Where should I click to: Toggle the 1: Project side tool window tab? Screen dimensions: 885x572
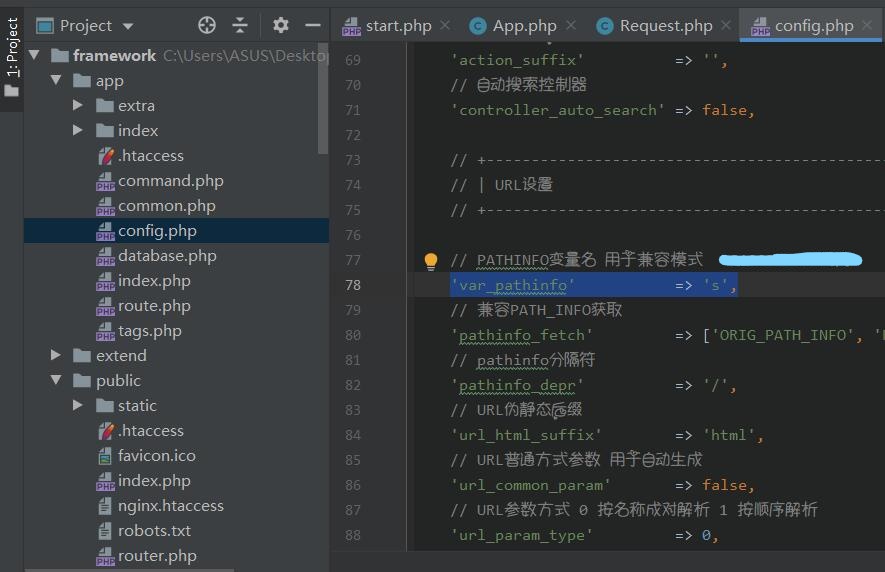click(x=12, y=57)
